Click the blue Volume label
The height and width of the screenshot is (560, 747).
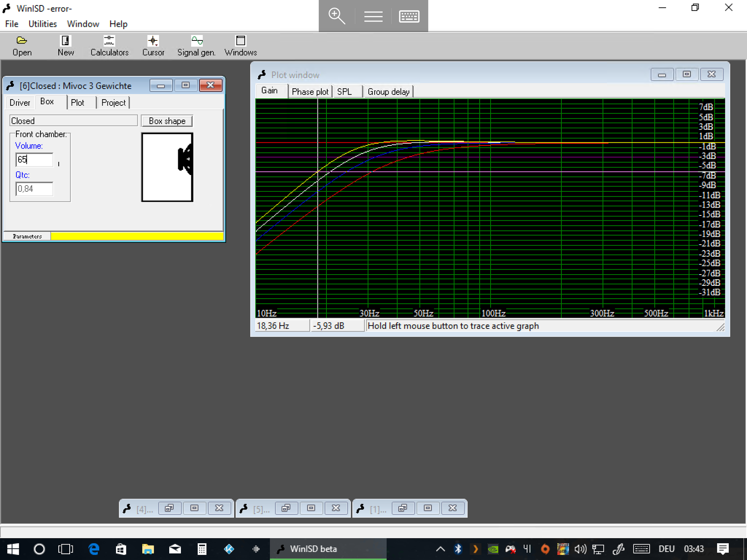tap(29, 146)
